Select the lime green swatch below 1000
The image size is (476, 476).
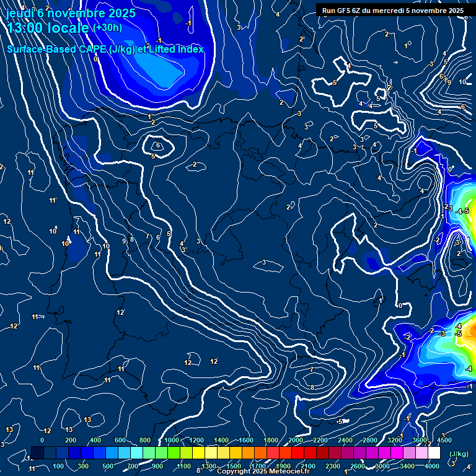pyautogui.click(x=174, y=452)
